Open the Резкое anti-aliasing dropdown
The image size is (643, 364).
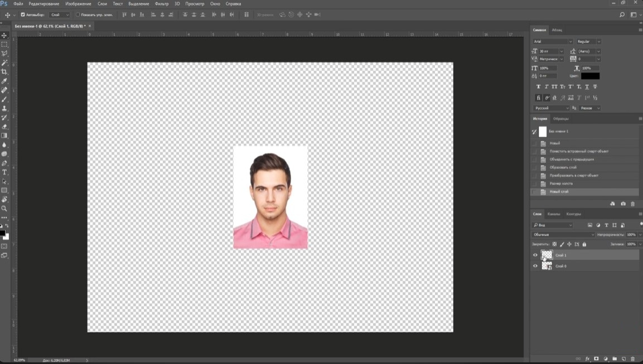click(591, 108)
